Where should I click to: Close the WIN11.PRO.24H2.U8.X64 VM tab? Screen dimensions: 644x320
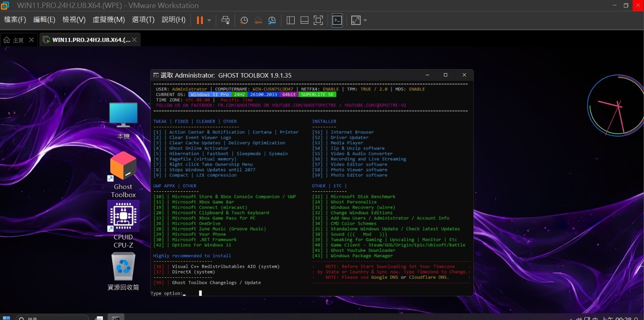coord(134,40)
